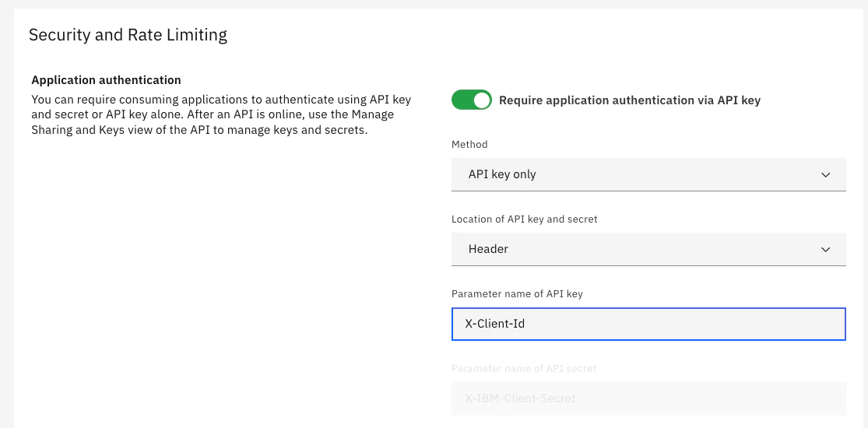Click the Parameter name of API secret label
Viewport: 868px width, 428px height.
(524, 368)
